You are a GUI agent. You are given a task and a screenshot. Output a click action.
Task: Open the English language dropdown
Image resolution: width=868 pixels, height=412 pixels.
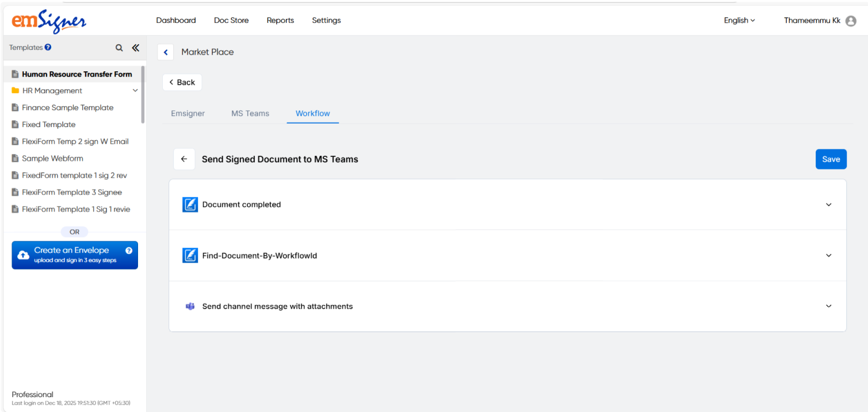click(739, 21)
